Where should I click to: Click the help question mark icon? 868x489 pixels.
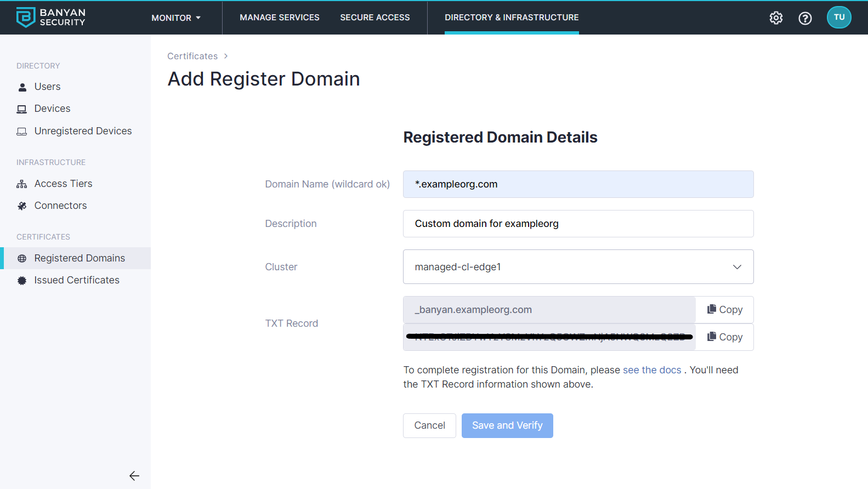[805, 18]
